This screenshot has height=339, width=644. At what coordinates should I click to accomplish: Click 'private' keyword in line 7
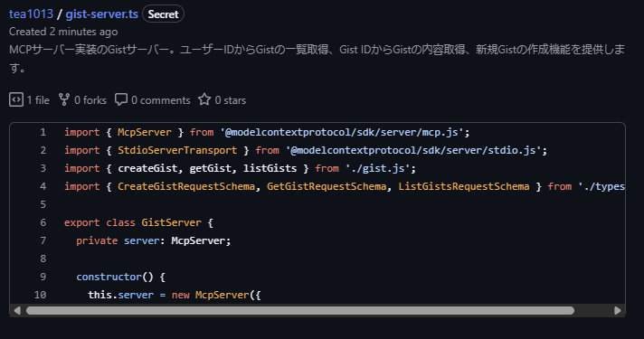pyautogui.click(x=97, y=240)
